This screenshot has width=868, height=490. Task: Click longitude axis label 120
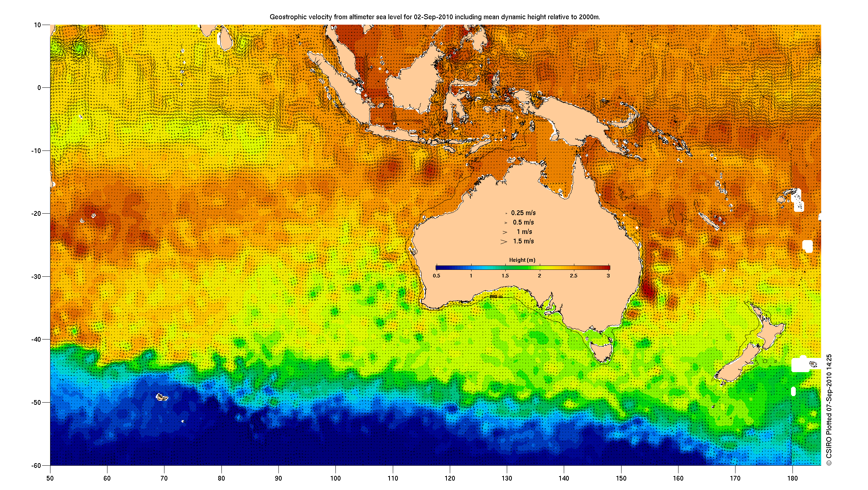[450, 478]
